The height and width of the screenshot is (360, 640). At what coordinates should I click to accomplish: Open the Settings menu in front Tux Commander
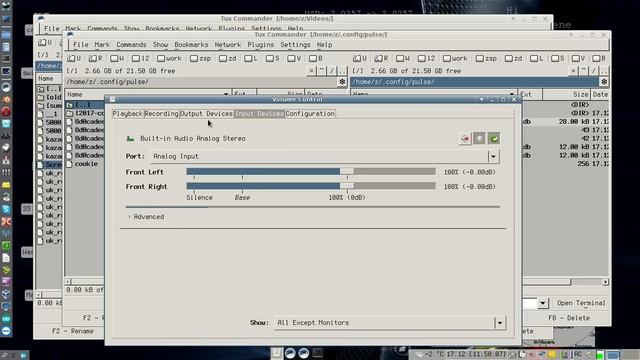coord(295,45)
